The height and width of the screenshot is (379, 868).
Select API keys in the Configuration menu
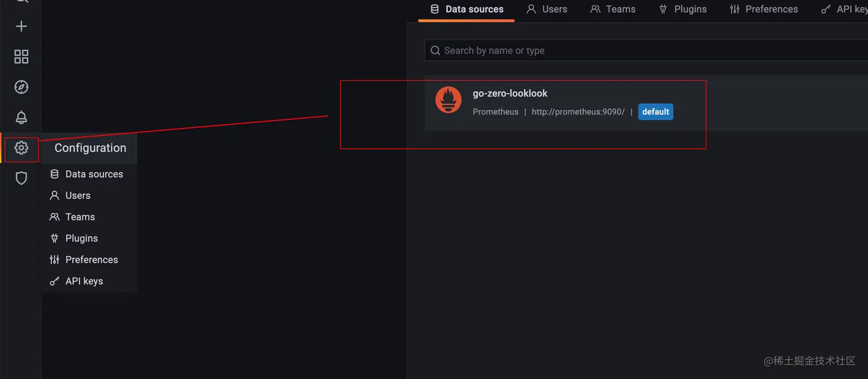click(90, 281)
